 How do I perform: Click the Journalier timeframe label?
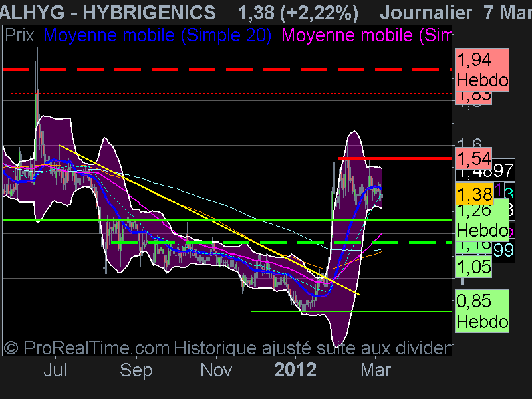pos(426,13)
